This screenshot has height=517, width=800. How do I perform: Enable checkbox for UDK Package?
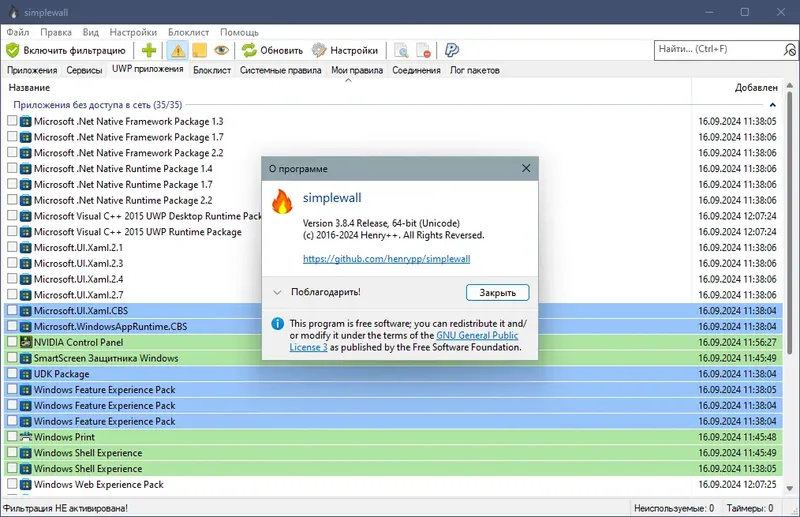pos(12,374)
